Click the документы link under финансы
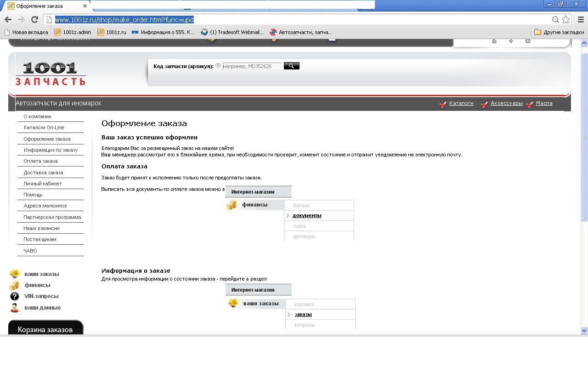Image resolution: width=588 pixels, height=368 pixels. (x=307, y=215)
